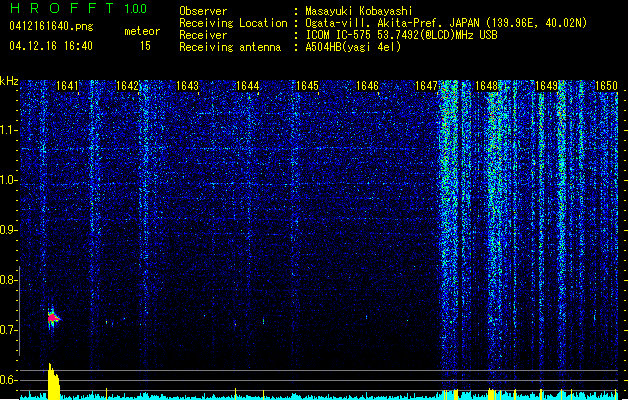Click the 0.9 kHz axis label
Screen dimensions: 629x400
point(9,230)
